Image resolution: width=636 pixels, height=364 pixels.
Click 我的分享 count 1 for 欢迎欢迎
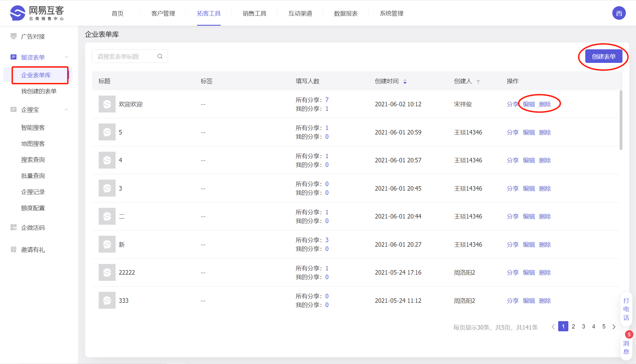coord(327,109)
